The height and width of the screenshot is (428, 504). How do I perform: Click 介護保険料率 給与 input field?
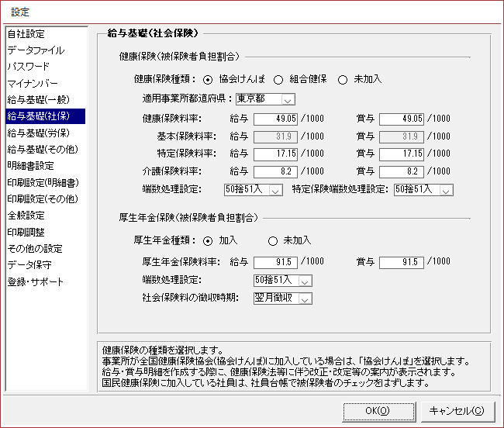[x=275, y=172]
